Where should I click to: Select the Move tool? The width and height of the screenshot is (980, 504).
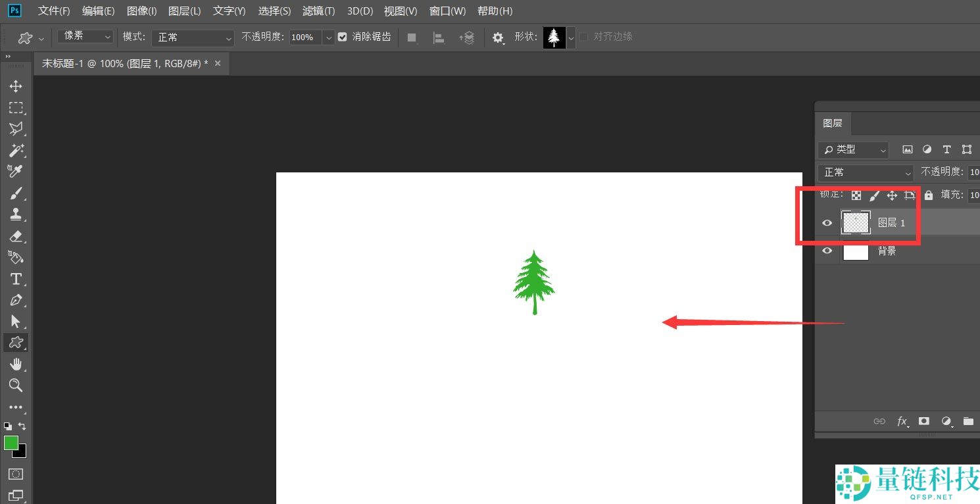coord(16,86)
